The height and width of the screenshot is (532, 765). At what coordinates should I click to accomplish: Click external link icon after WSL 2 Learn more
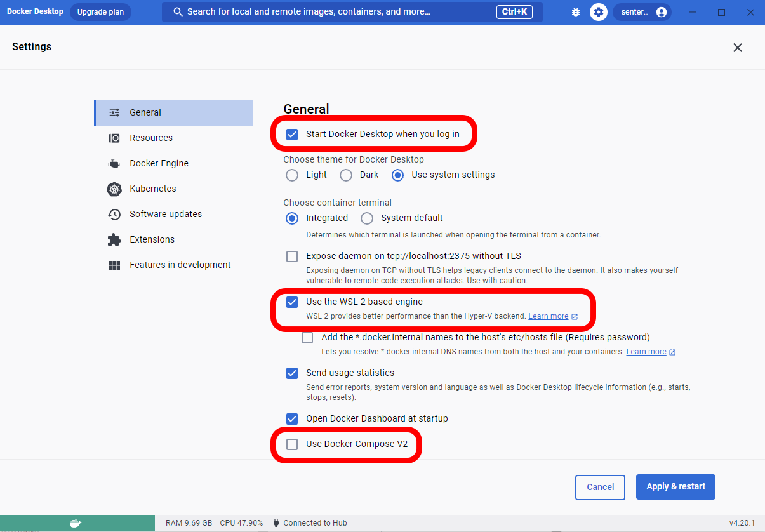tap(575, 316)
